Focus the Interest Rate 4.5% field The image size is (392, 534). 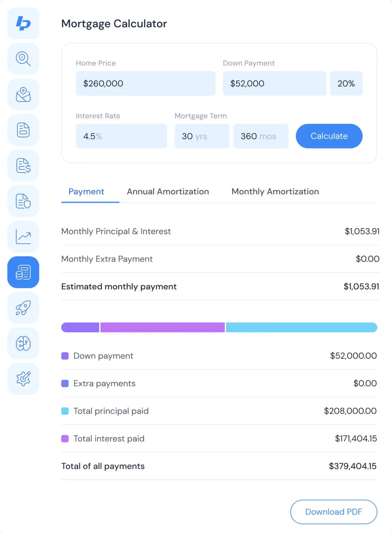tap(122, 136)
